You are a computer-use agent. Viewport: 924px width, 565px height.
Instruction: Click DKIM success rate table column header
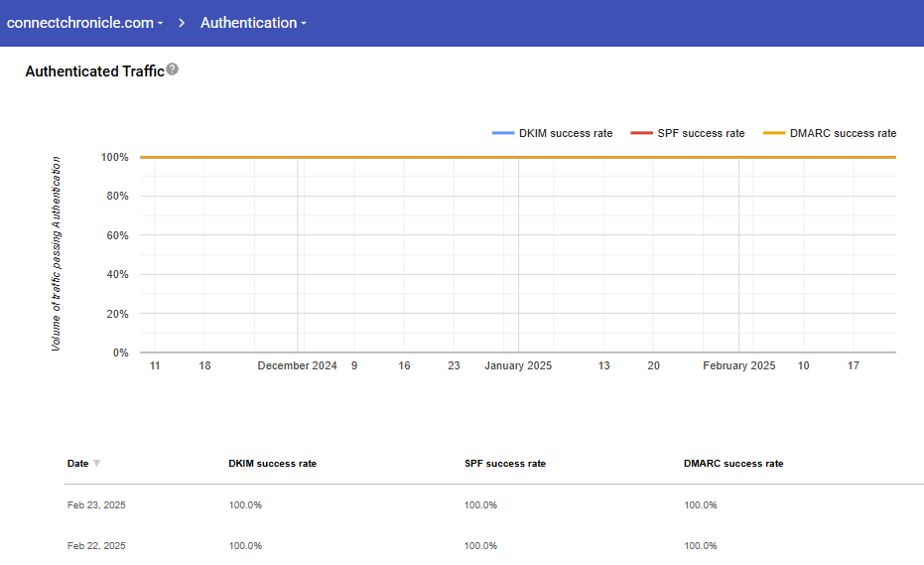(x=272, y=464)
